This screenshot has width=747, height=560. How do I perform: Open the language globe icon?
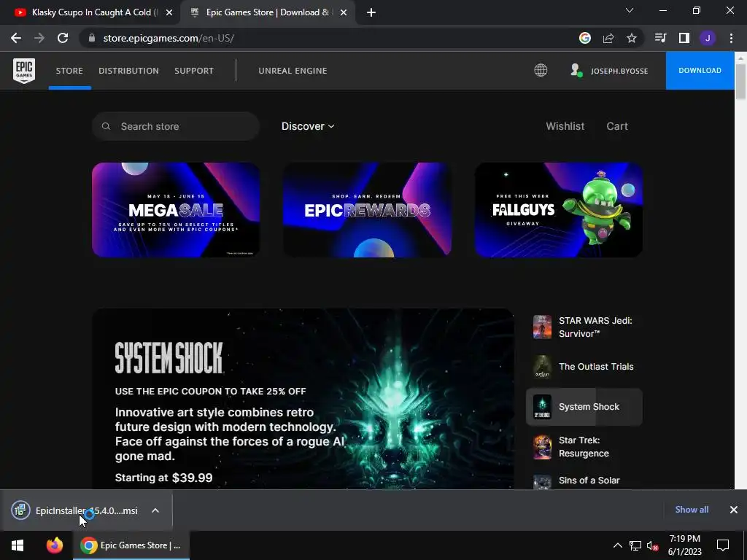point(541,71)
